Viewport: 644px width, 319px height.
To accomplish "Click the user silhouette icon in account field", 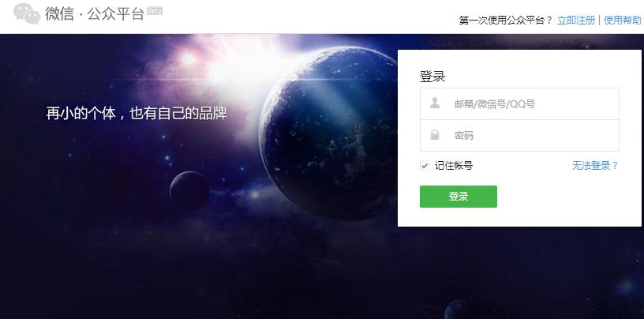I will (435, 103).
